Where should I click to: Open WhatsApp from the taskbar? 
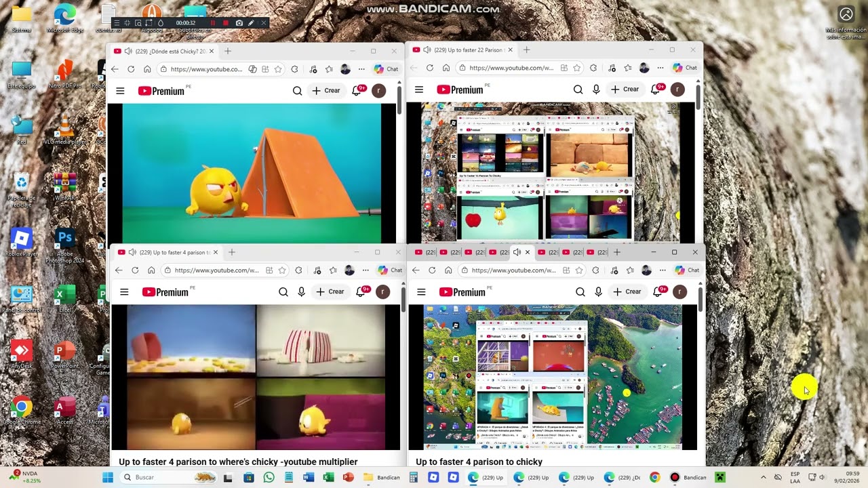click(x=269, y=477)
